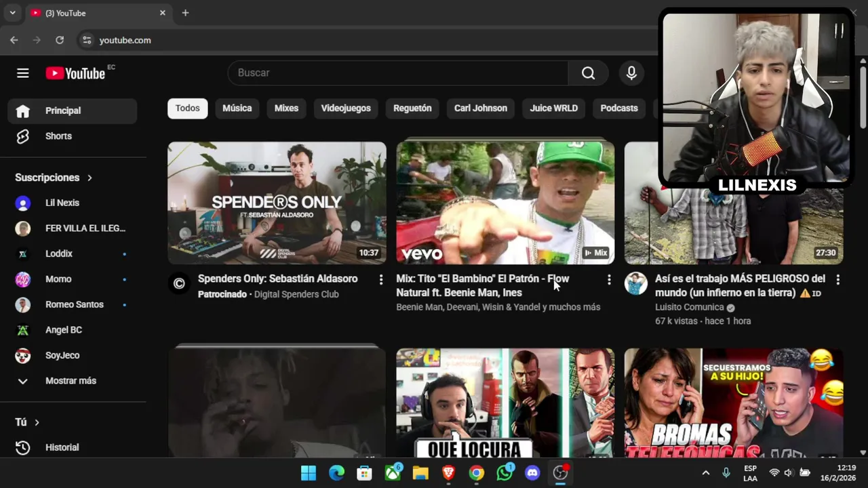The height and width of the screenshot is (488, 868).
Task: Open options for Spenders Only video
Action: point(380,279)
